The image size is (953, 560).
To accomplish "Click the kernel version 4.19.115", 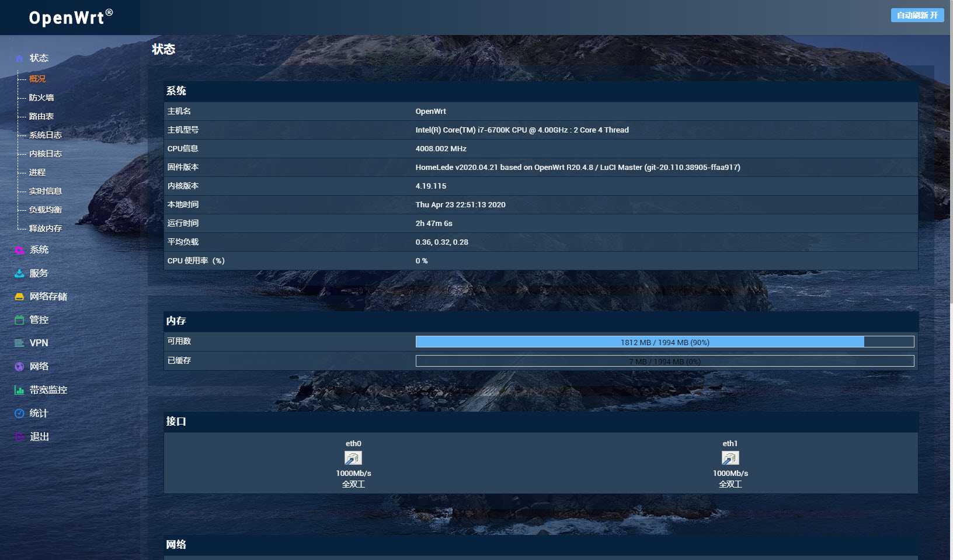I will tap(431, 186).
